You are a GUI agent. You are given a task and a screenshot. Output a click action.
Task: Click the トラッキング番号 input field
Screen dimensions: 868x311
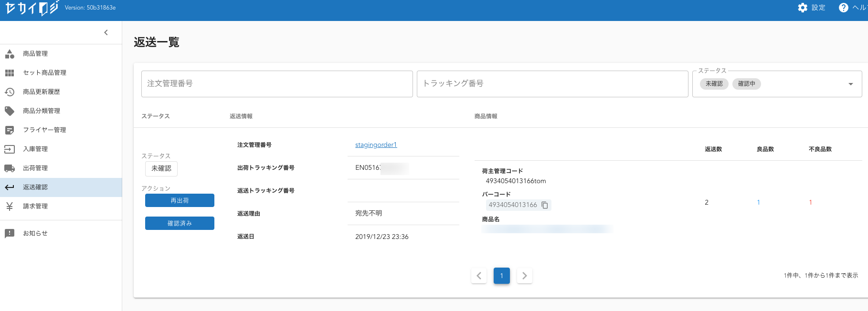[552, 84]
